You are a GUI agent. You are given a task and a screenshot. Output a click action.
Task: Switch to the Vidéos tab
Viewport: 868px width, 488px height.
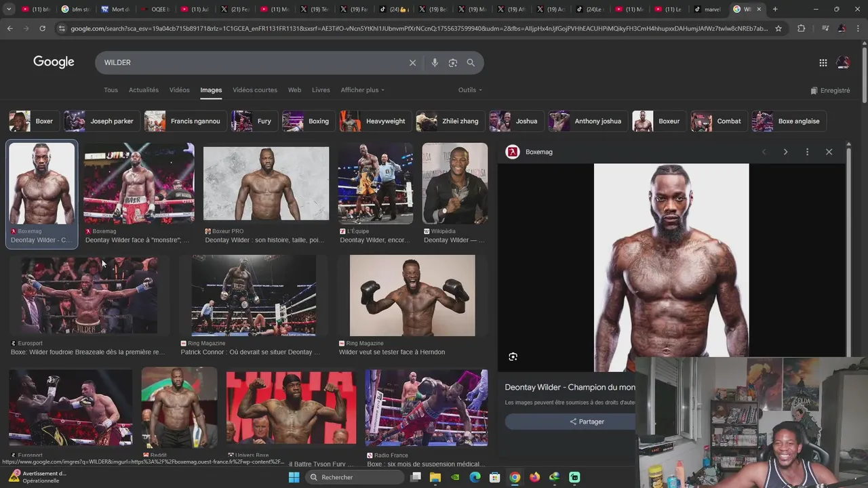pyautogui.click(x=180, y=89)
